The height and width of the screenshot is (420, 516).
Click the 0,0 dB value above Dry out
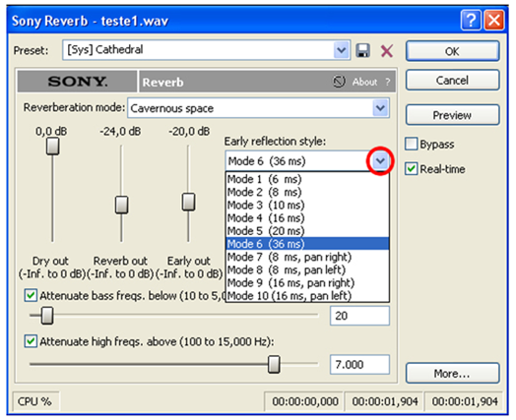click(51, 132)
